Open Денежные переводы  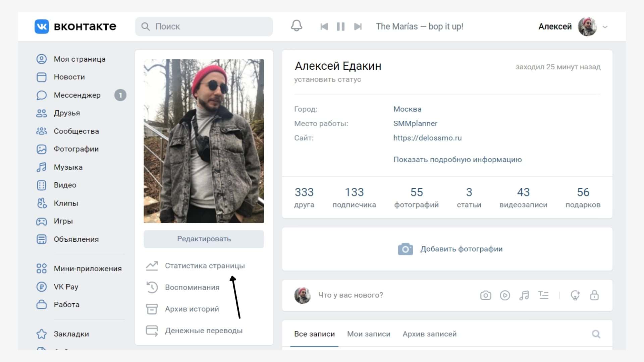204,330
